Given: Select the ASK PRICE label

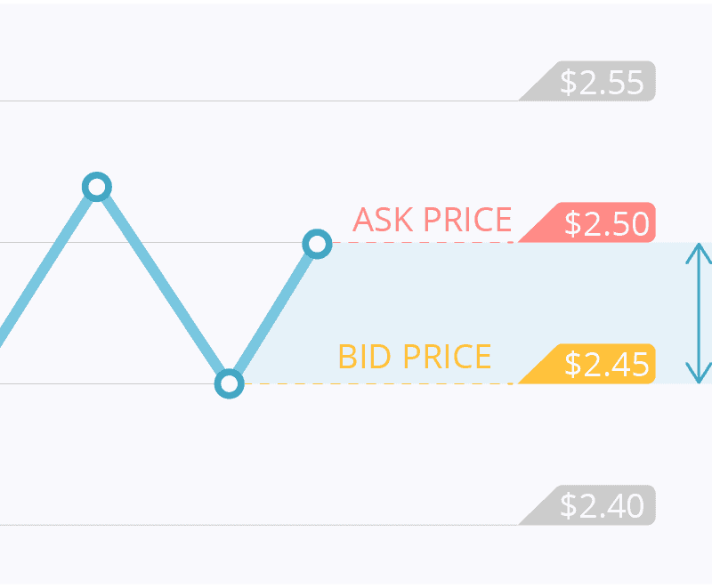Looking at the screenshot, I should pyautogui.click(x=433, y=220).
